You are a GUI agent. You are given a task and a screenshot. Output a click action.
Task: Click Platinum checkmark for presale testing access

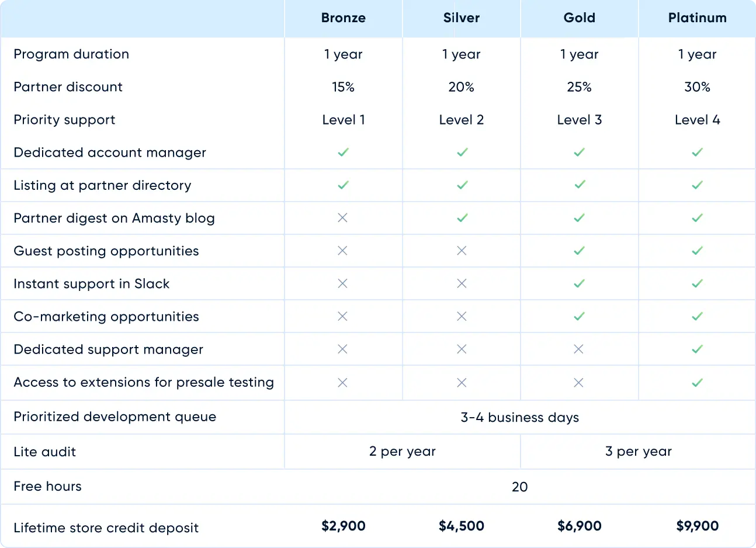coord(697,383)
